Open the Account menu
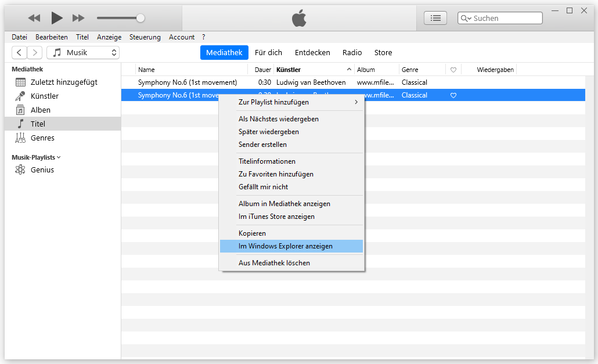598x364 pixels. tap(182, 37)
